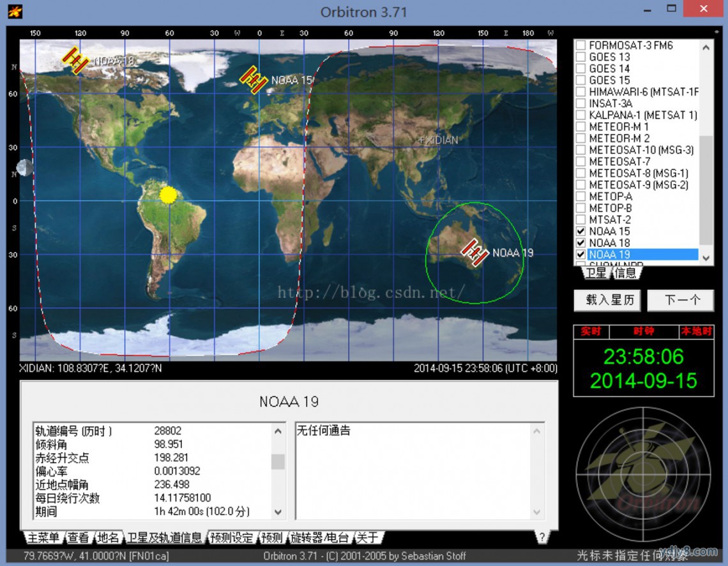
Task: Click satellite list scroll up arrow
Action: 706,47
